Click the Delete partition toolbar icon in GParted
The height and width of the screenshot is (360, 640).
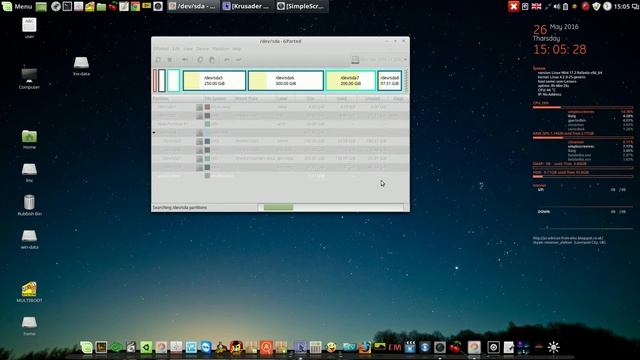170,60
